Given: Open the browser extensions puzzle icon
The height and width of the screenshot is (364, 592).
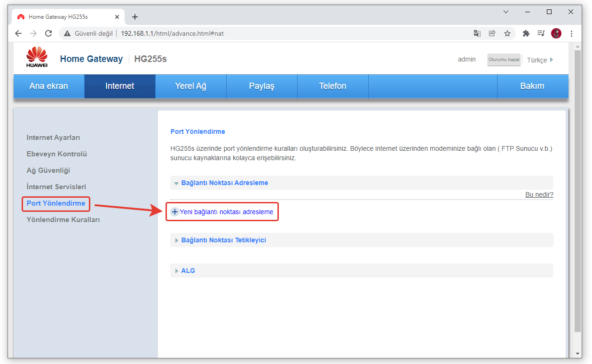Looking at the screenshot, I should 526,33.
